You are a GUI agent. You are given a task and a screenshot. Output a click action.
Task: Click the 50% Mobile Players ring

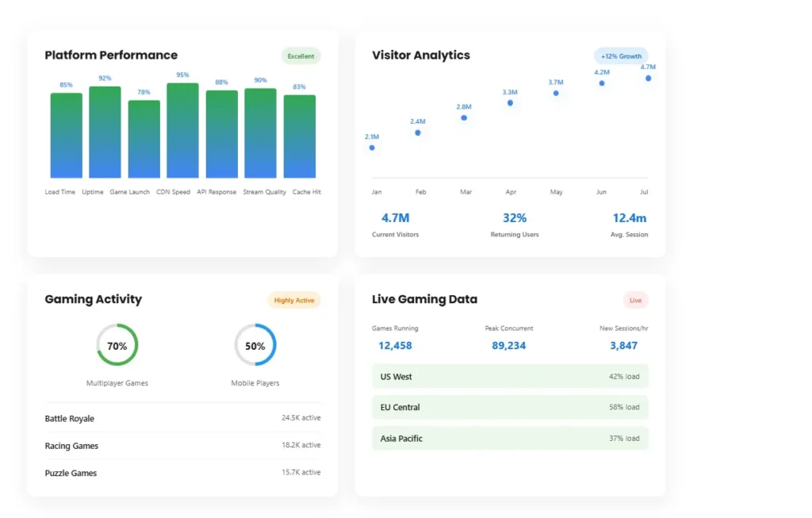(255, 345)
